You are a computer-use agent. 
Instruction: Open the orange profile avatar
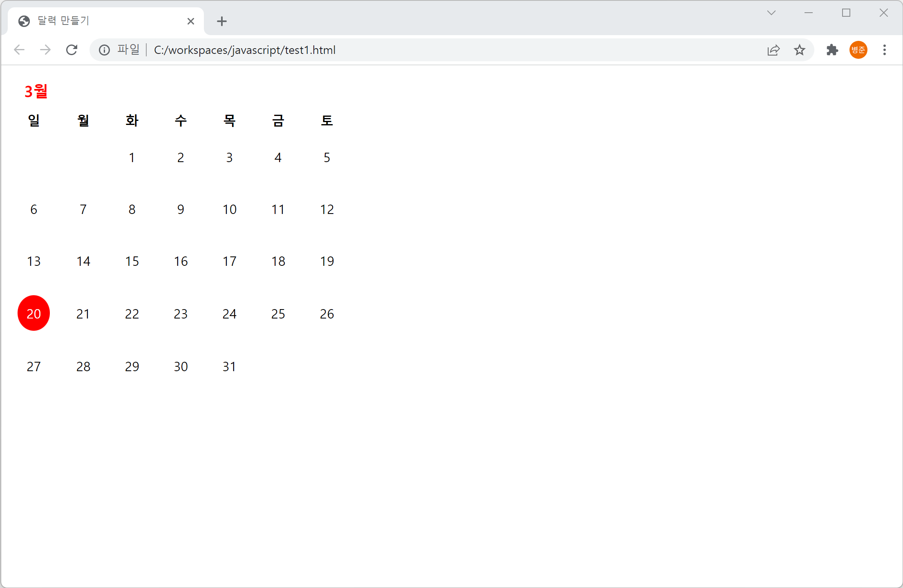858,50
